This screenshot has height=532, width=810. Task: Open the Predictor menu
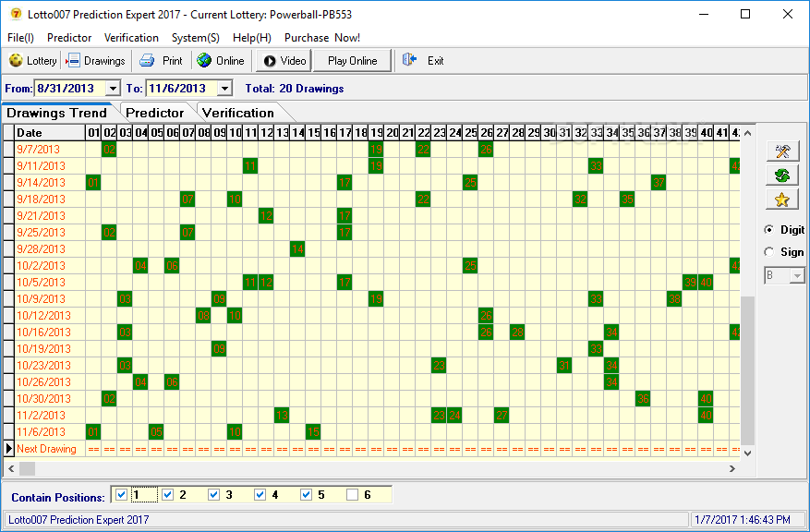[x=69, y=38]
